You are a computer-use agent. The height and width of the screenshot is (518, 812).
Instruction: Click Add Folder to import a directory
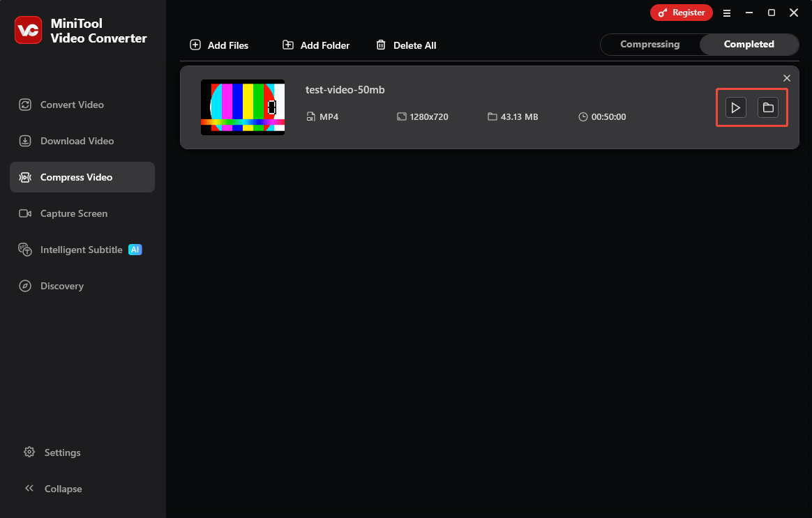tap(315, 45)
